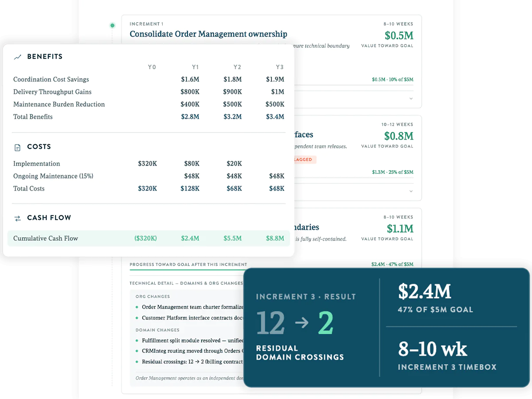Click the 12 → 2 crossings figure
Viewport: 532px width, 399px height.
click(x=295, y=323)
